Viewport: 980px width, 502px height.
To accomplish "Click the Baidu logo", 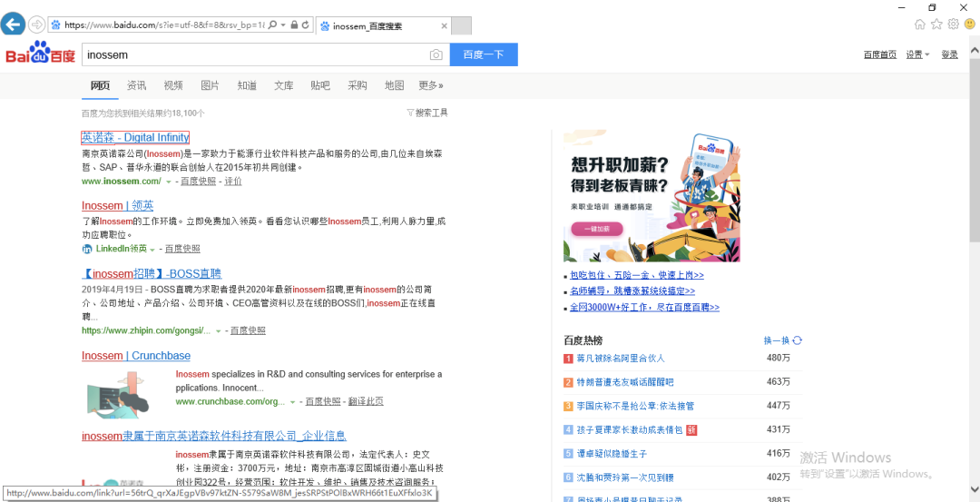I will pos(41,54).
